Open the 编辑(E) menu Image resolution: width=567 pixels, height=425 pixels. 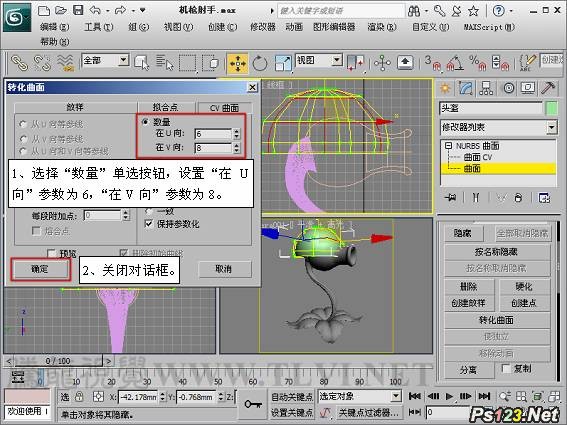[54, 27]
